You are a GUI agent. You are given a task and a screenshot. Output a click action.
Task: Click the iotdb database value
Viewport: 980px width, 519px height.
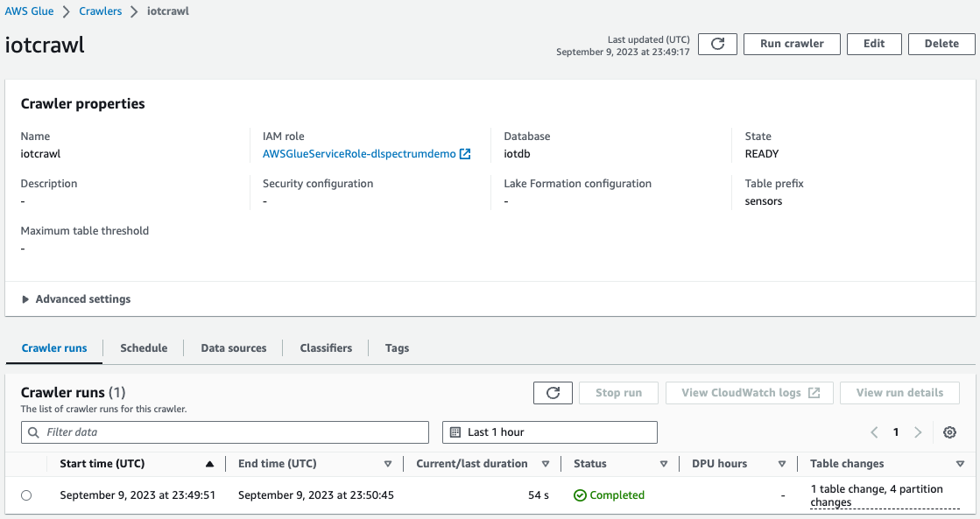(x=517, y=154)
